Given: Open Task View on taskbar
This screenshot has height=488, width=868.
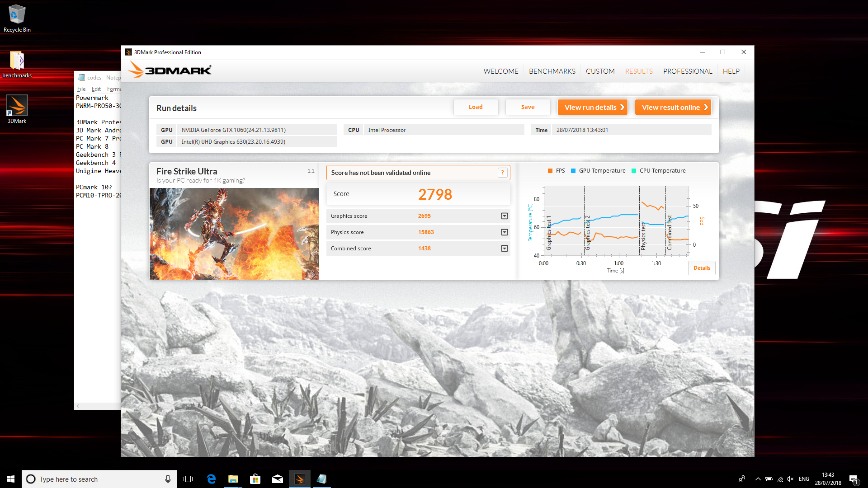Looking at the screenshot, I should pyautogui.click(x=188, y=479).
